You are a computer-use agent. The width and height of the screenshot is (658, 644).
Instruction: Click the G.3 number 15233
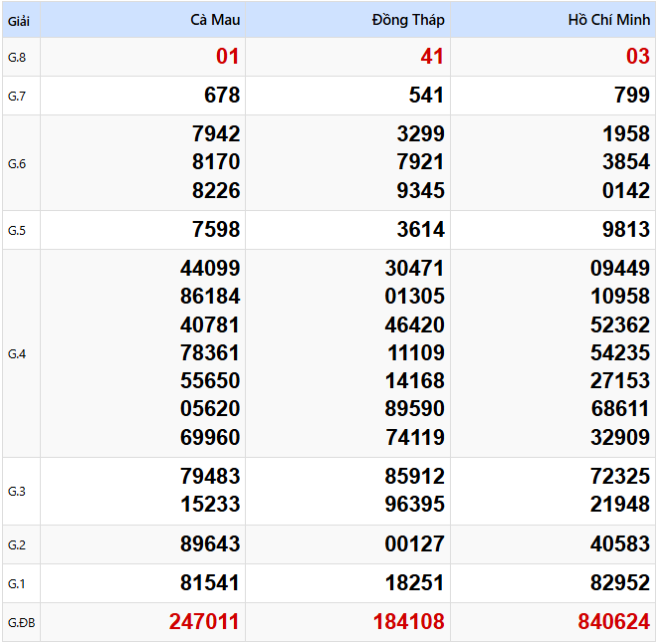[210, 505]
